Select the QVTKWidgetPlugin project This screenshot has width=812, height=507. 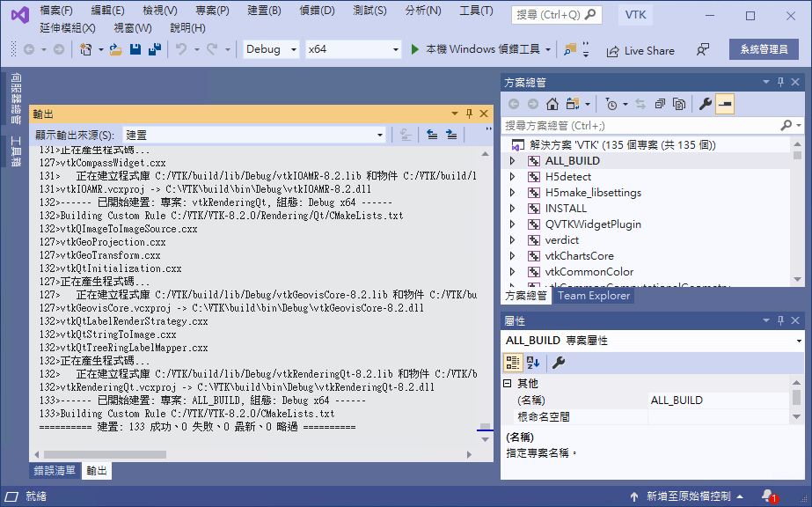coord(593,224)
